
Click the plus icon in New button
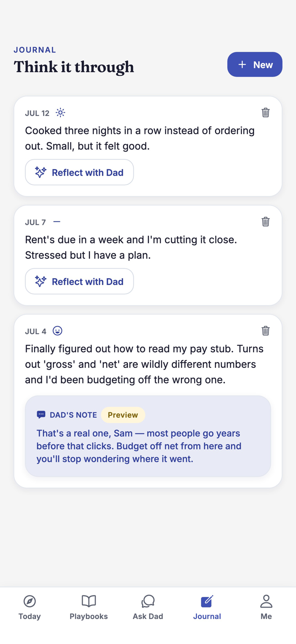(242, 65)
